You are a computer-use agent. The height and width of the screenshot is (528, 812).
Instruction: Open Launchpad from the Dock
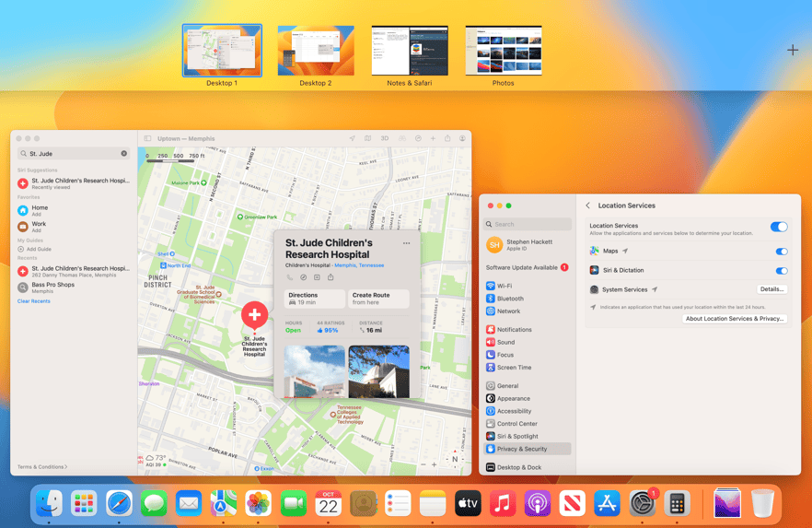pos(84,503)
